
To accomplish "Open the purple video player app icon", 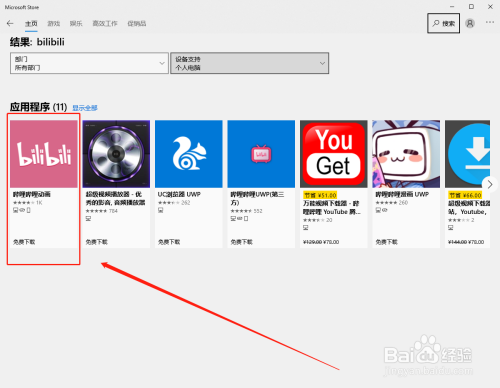I will click(116, 154).
